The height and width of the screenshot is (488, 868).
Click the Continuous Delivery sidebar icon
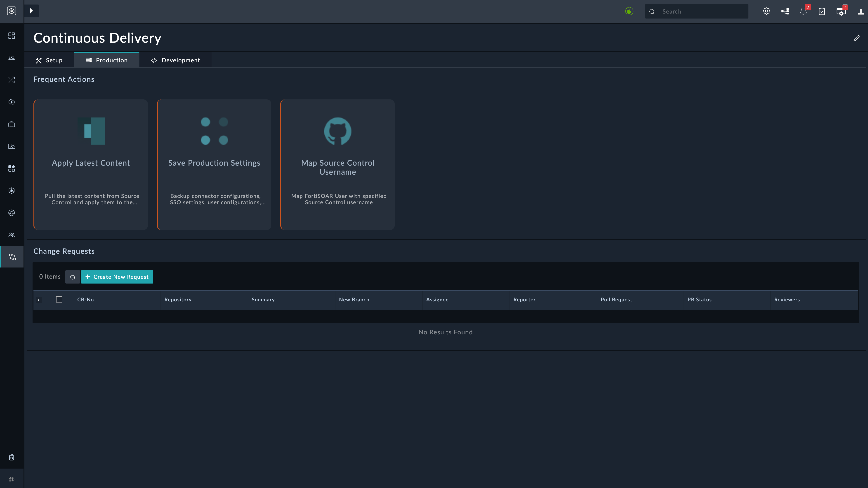(x=12, y=257)
